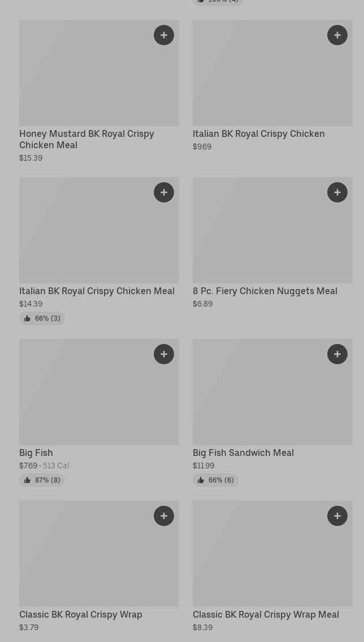Open Classic BK Royal Crispy Wrap title
364x642 pixels.
click(x=81, y=615)
